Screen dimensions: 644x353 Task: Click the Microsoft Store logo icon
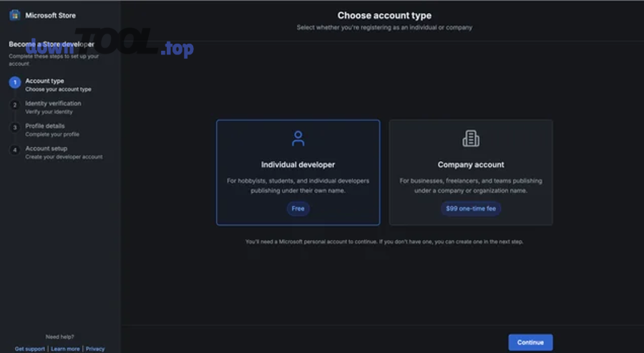[15, 15]
